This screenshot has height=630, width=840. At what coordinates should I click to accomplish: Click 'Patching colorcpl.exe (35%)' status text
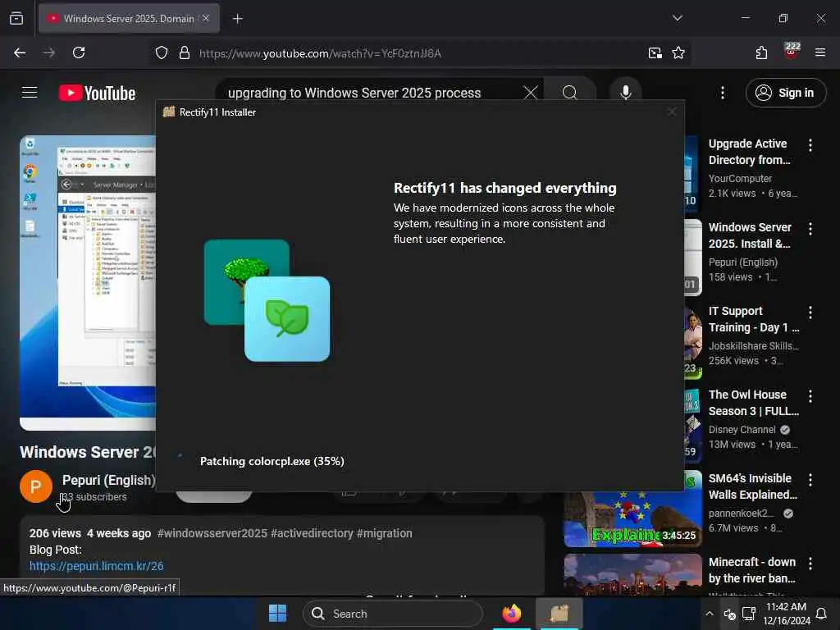(272, 461)
